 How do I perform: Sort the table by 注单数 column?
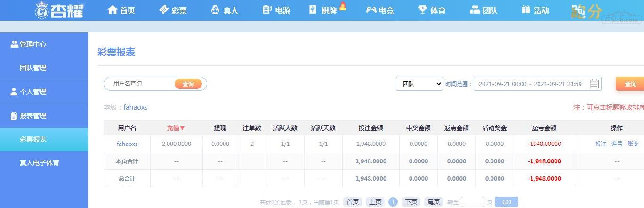click(252, 128)
